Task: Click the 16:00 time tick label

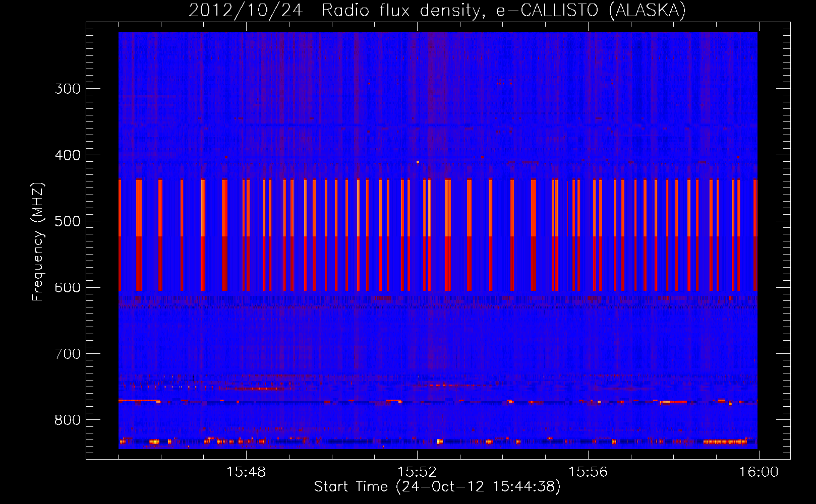Action: [759, 472]
